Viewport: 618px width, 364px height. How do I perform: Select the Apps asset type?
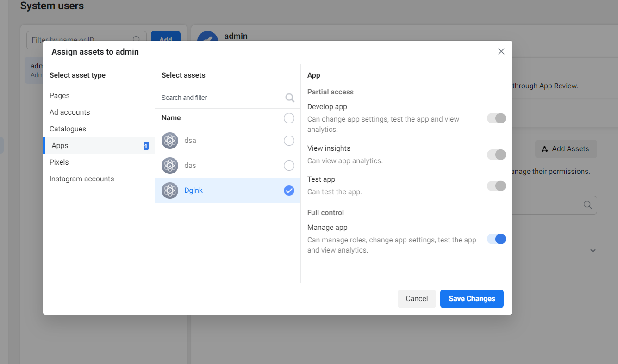tap(99, 146)
